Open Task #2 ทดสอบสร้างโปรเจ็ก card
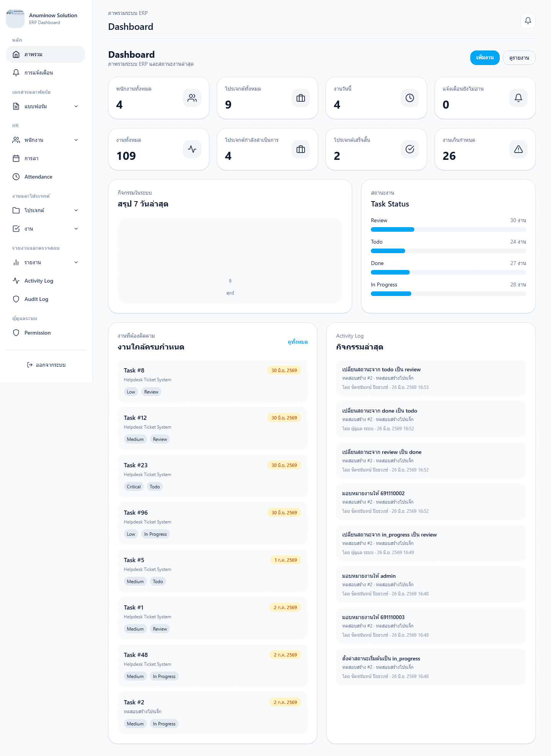Viewport: 551px width, 756px height. click(213, 713)
